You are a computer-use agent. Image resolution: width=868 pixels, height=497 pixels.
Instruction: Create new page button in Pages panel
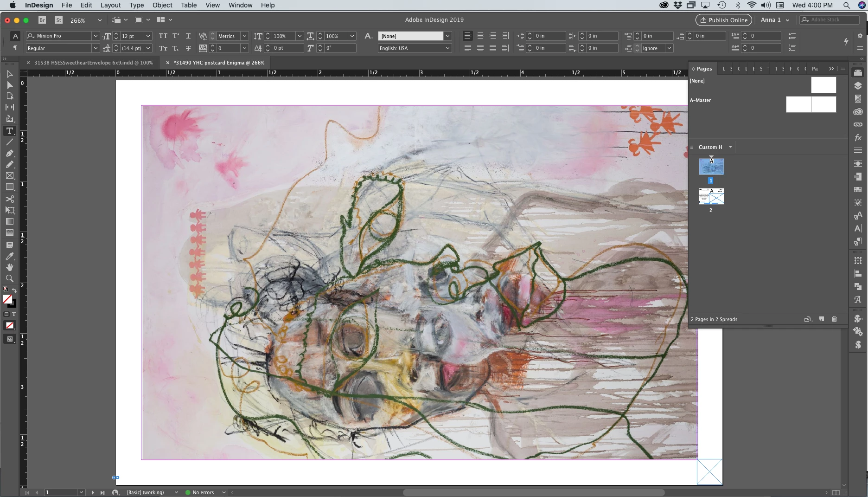(x=821, y=319)
